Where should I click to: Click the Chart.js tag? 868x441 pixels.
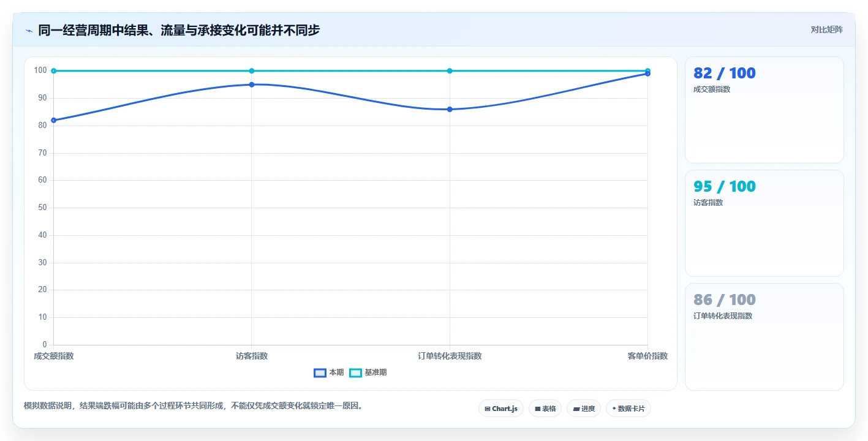(501, 409)
